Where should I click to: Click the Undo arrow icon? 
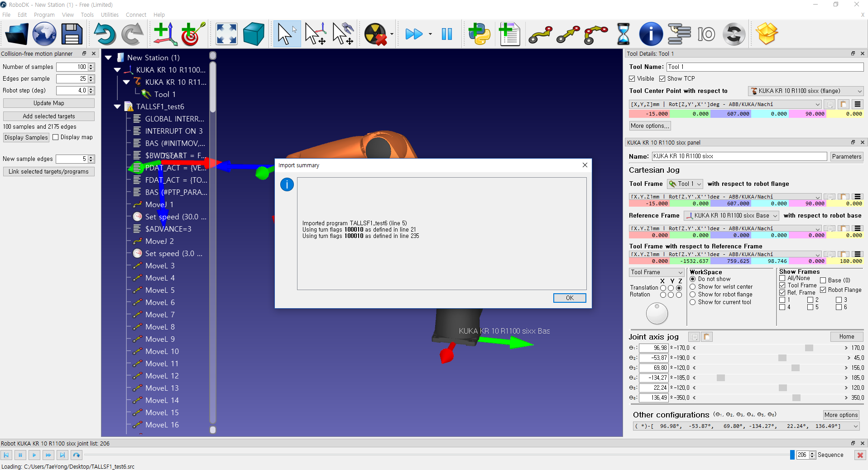tap(105, 34)
